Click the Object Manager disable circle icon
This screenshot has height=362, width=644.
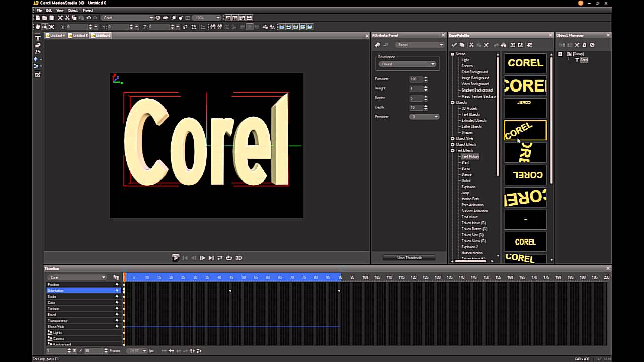pos(592,45)
